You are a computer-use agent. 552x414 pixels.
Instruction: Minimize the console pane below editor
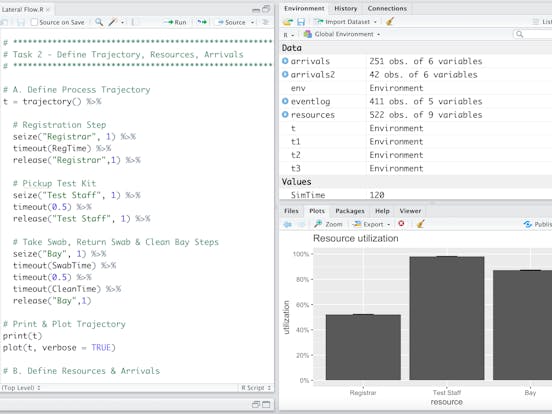pyautogui.click(x=256, y=404)
